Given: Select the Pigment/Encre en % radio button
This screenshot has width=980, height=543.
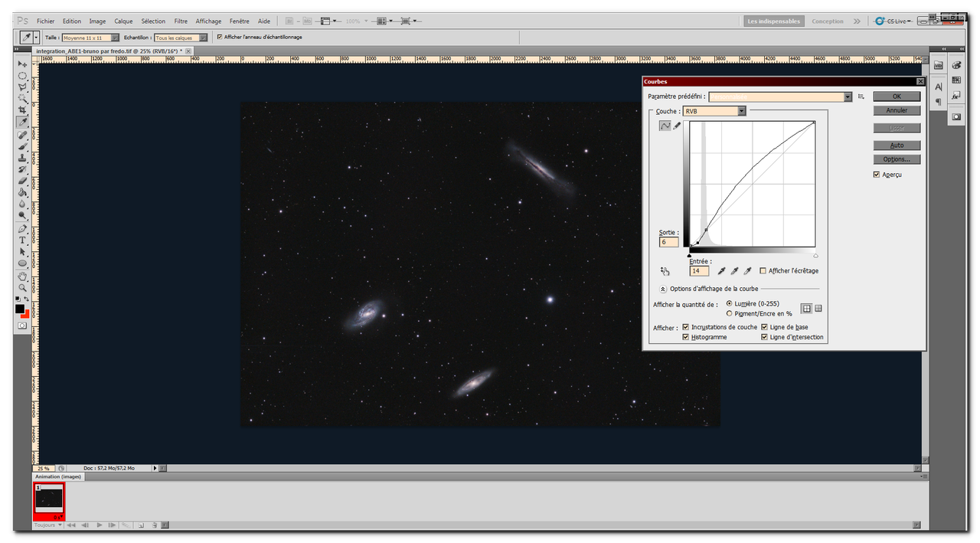Looking at the screenshot, I should pyautogui.click(x=729, y=313).
